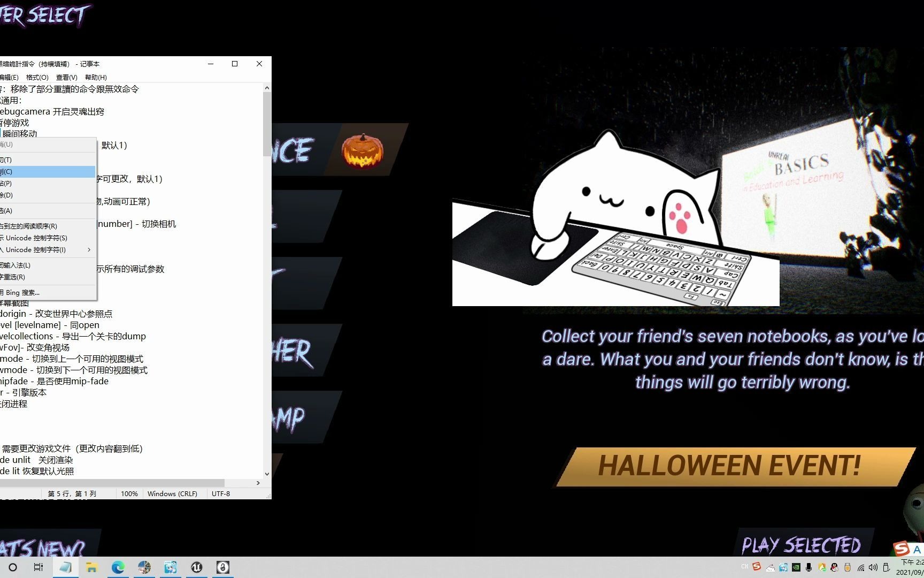This screenshot has height=578, width=924.
Task: Click the 'velcollections' dump line in Notepad
Action: coord(73,336)
